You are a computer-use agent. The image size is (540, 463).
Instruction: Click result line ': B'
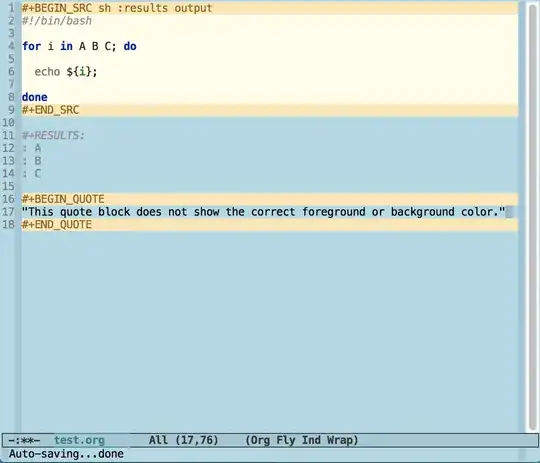(32, 161)
